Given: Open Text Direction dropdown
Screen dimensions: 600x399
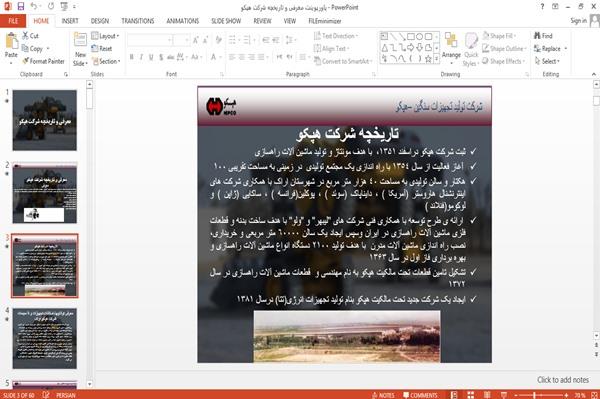Looking at the screenshot, I should click(x=336, y=36).
